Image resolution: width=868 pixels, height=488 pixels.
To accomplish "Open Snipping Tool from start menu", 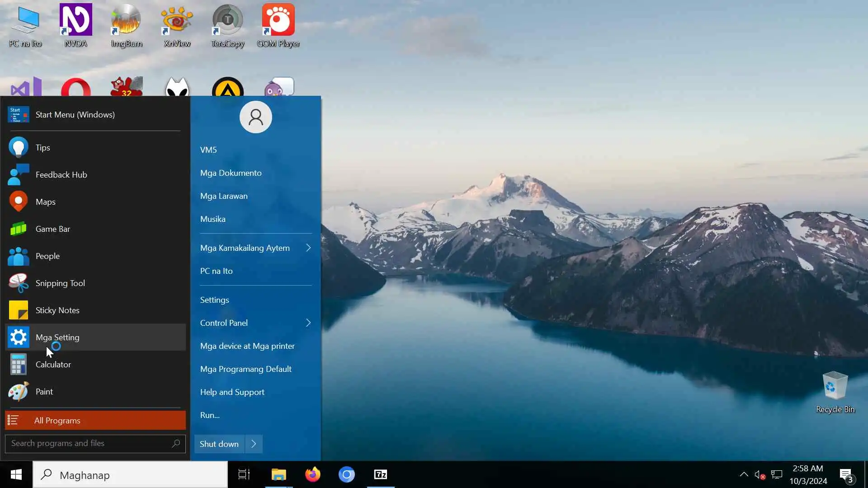I will click(60, 283).
